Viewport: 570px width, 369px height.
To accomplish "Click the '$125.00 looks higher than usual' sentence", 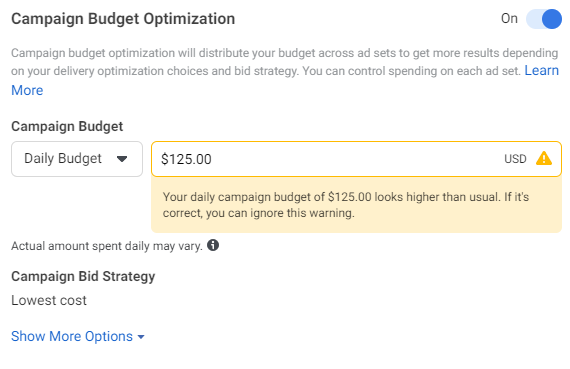I will point(331,197).
